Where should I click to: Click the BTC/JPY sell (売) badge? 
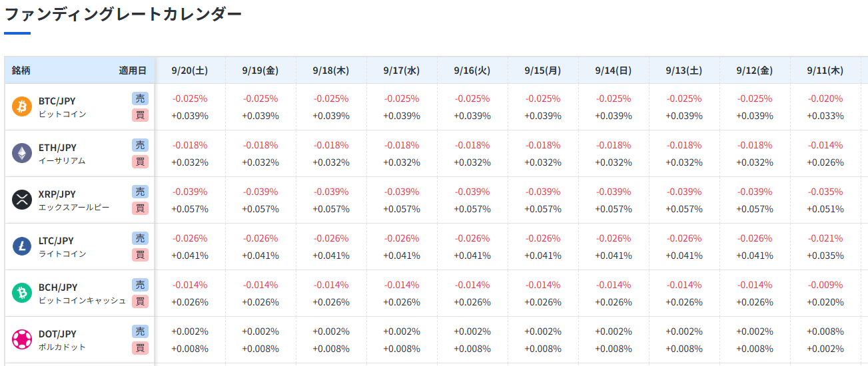click(x=140, y=98)
